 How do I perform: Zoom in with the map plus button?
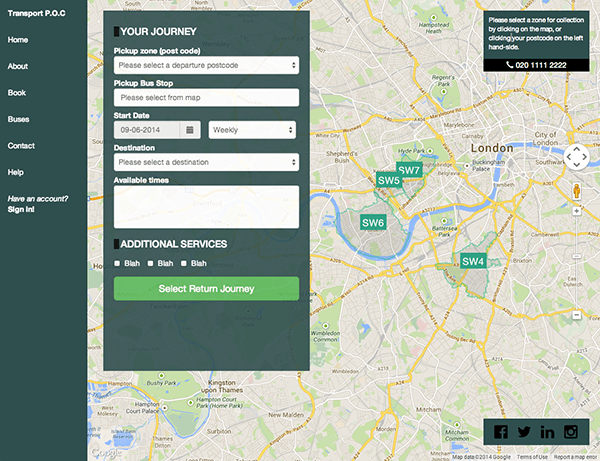pos(577,211)
